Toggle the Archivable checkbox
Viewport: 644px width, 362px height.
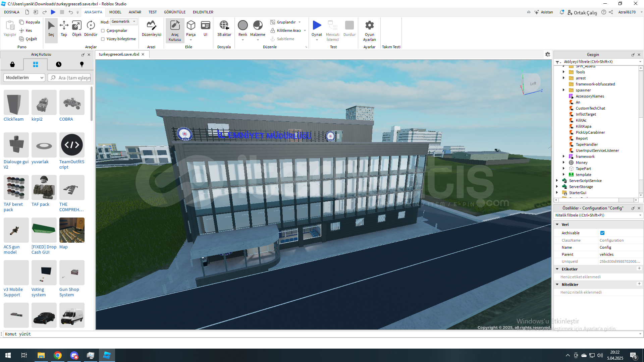pyautogui.click(x=602, y=233)
